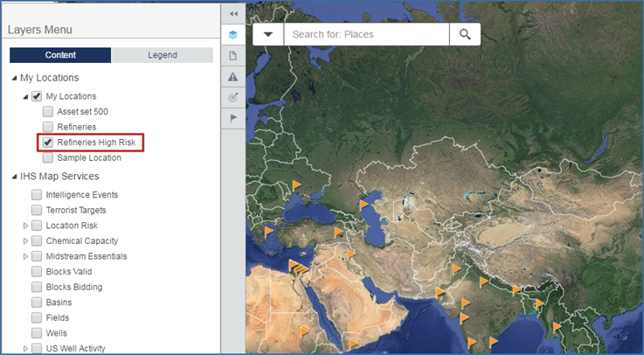Screen dimensions: 644x355
Task: Open the layers stack icon panel
Action: click(x=233, y=35)
